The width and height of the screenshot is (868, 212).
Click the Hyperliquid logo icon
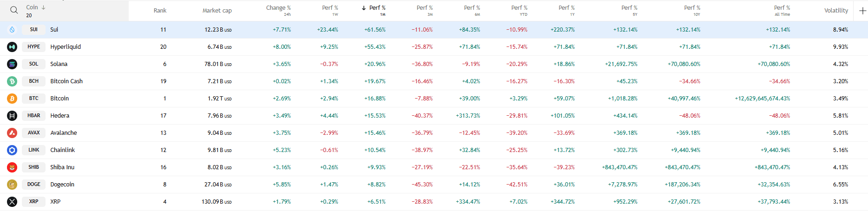(x=12, y=47)
